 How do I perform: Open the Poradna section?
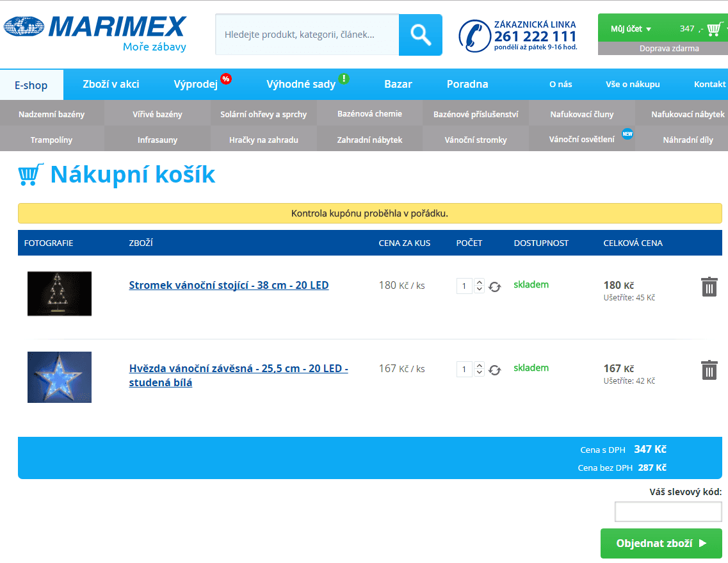[467, 84]
